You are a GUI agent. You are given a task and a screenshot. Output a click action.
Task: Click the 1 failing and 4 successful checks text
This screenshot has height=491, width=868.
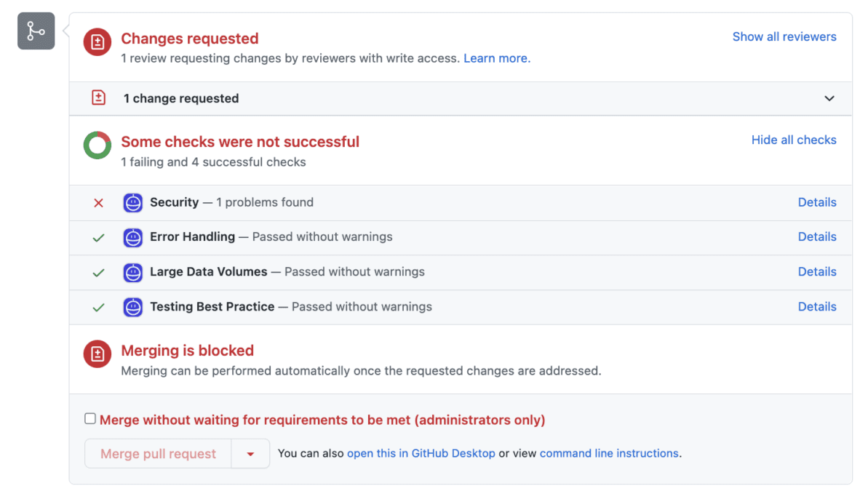coord(213,162)
